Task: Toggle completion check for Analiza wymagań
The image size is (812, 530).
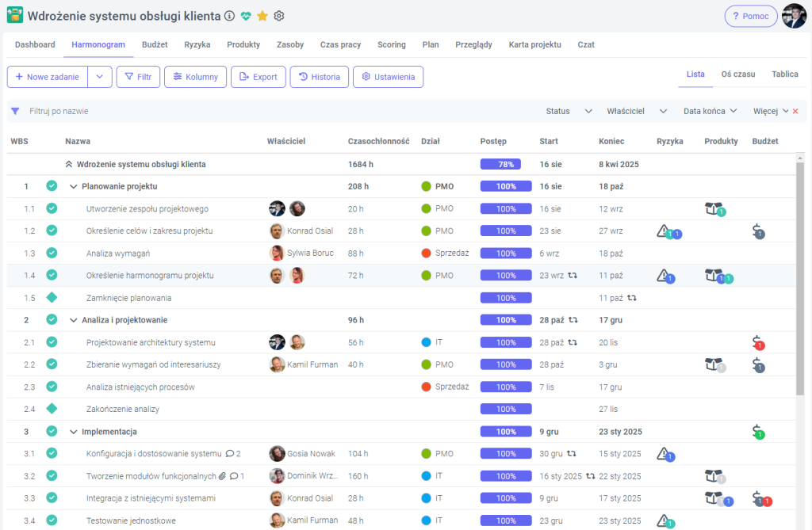Action: click(x=52, y=253)
